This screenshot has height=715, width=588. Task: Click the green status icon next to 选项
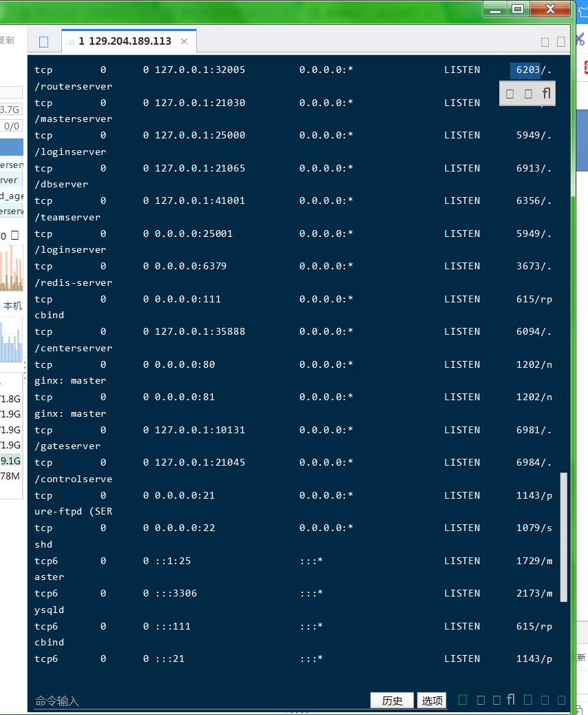[x=463, y=700]
